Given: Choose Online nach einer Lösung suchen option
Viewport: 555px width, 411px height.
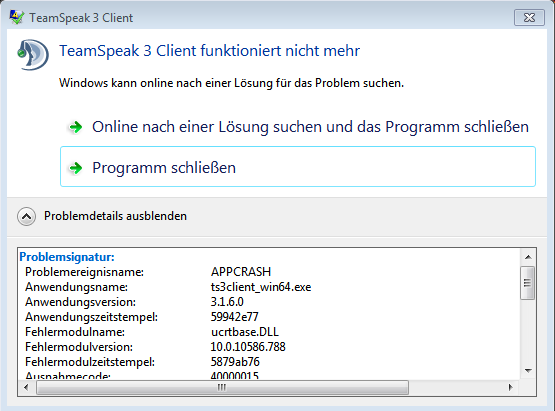Looking at the screenshot, I should pos(298,127).
